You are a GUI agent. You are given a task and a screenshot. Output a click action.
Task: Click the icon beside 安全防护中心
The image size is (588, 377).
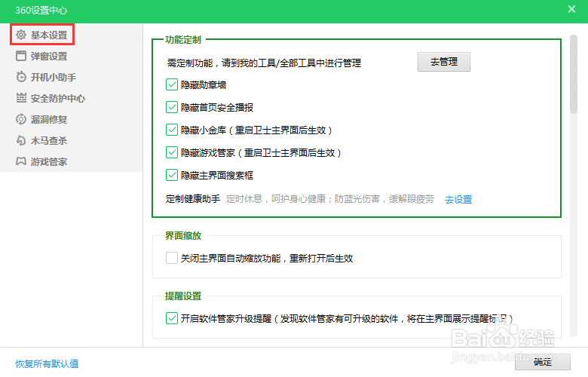[x=21, y=98]
